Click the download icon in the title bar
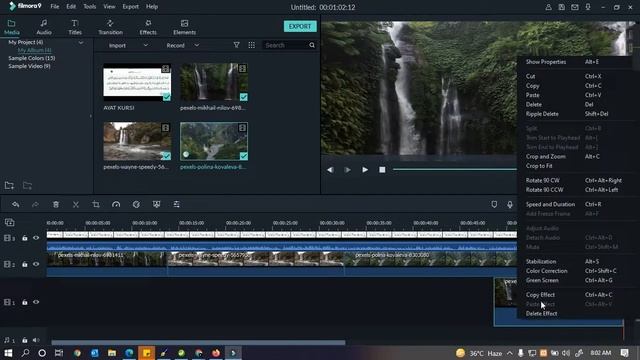The height and width of the screenshot is (360, 640). tap(588, 7)
